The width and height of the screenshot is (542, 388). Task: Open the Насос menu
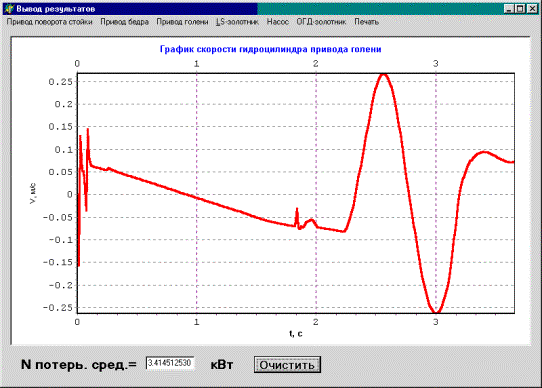[278, 22]
